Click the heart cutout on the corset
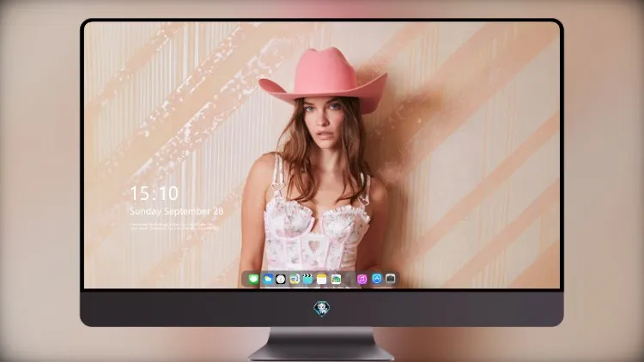Screen dimensions: 644x362 [x=314, y=246]
